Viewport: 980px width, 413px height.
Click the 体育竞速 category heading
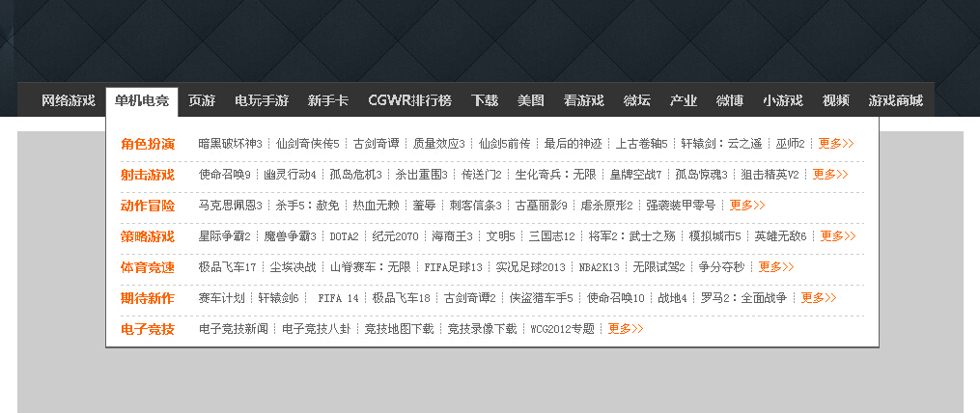(x=148, y=267)
